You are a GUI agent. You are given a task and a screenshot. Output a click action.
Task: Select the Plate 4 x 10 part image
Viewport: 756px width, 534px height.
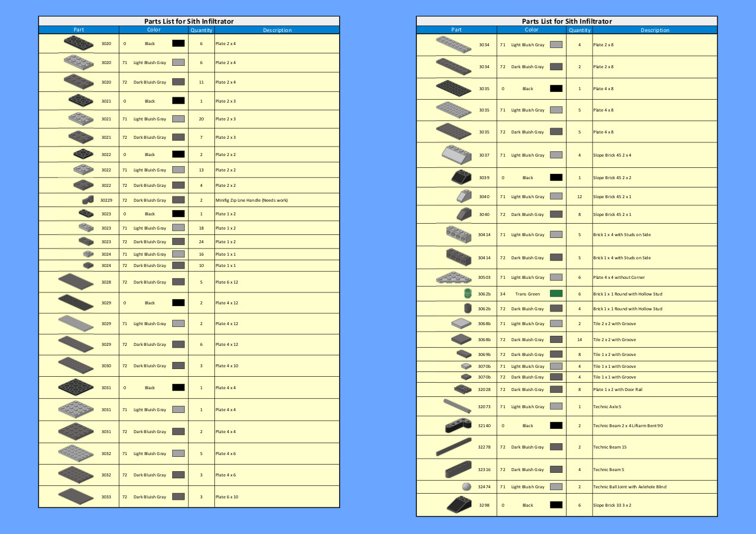point(76,365)
